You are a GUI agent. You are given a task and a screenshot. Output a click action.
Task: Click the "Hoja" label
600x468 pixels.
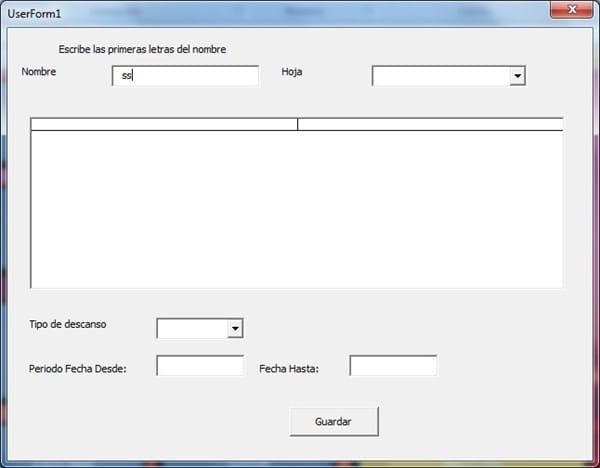click(x=292, y=72)
